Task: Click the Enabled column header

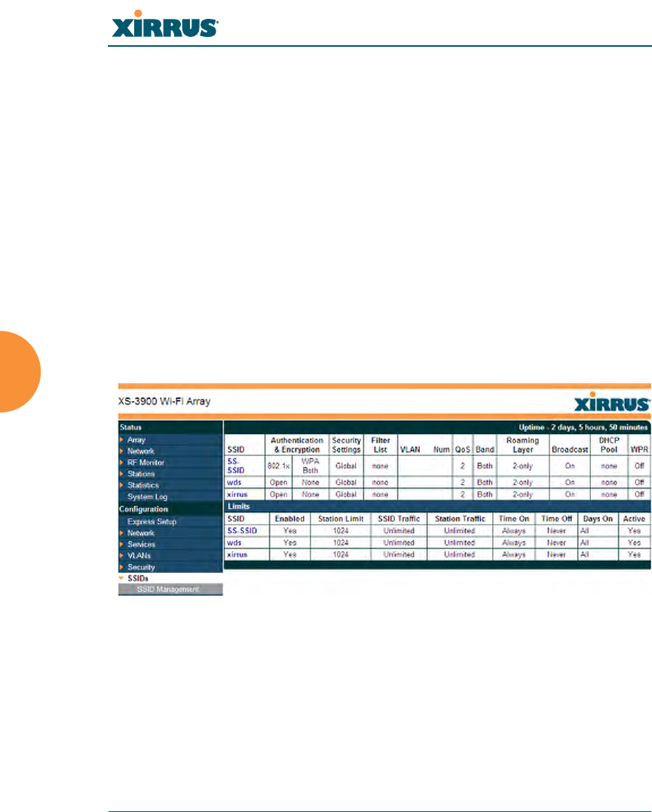Action: (289, 519)
